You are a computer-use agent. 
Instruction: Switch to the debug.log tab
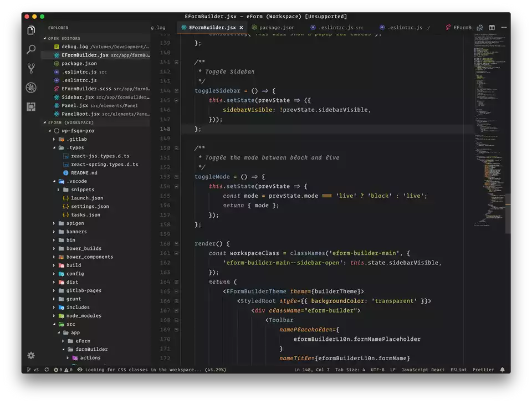(x=158, y=28)
